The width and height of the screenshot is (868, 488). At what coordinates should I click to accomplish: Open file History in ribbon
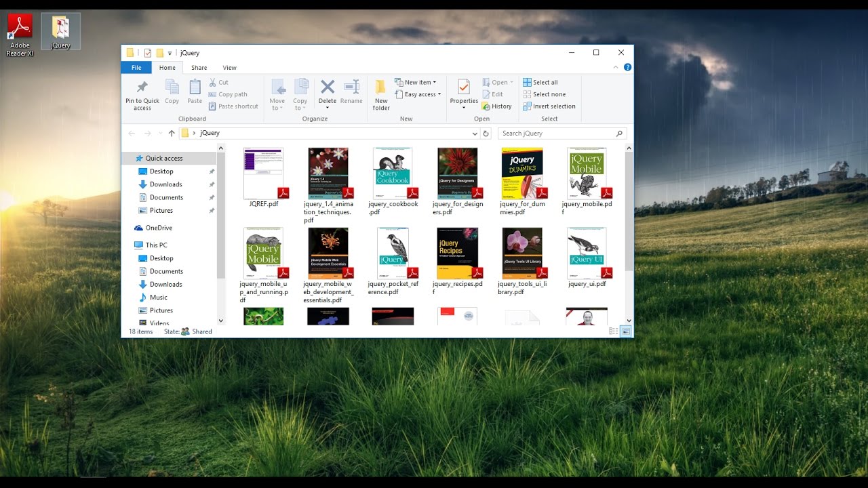pos(497,106)
